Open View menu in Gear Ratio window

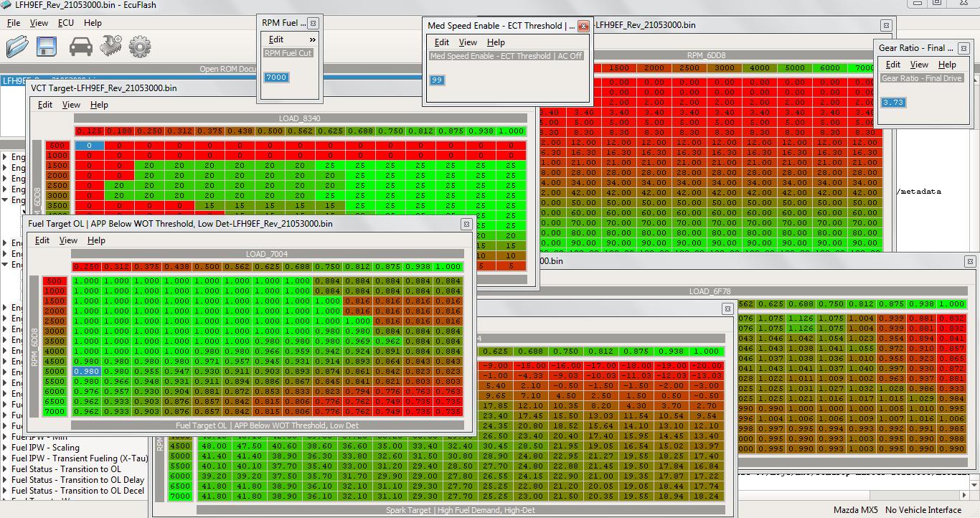(919, 65)
